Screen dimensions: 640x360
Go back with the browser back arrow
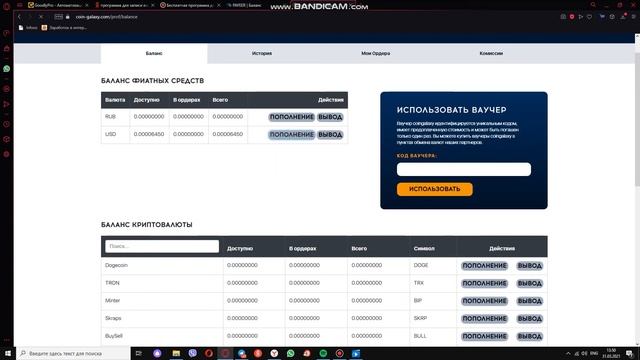[x=19, y=17]
